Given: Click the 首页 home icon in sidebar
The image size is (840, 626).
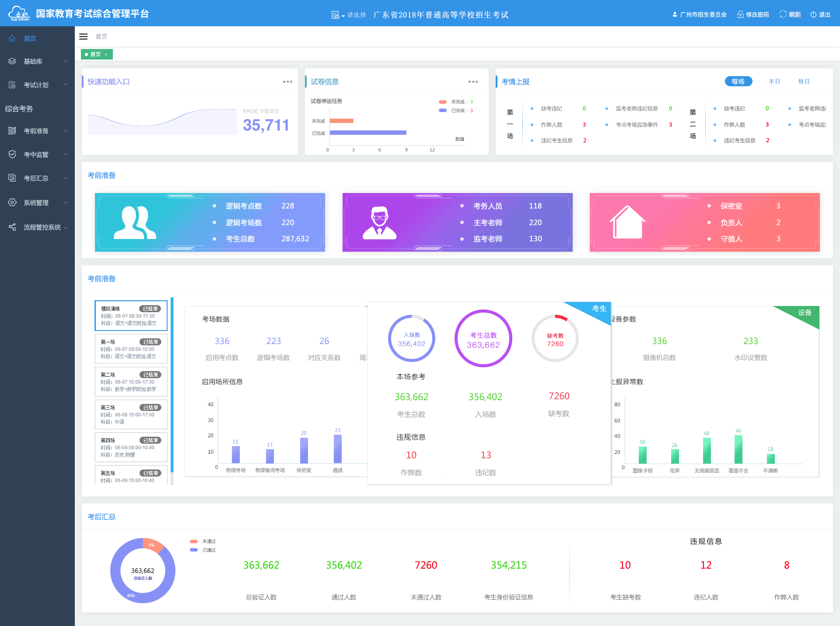Looking at the screenshot, I should (12, 39).
